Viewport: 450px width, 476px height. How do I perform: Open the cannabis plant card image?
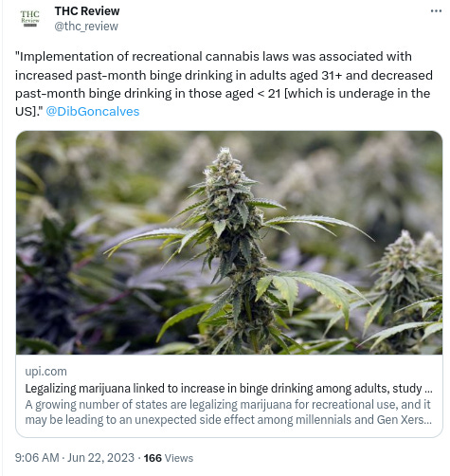pos(229,243)
